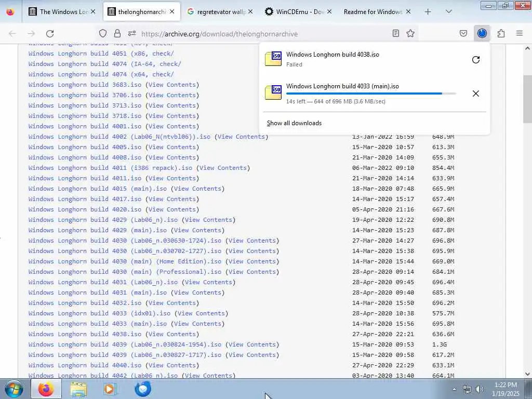Open site permissions icon in address bar
The height and width of the screenshot is (399, 532).
[x=132, y=34]
